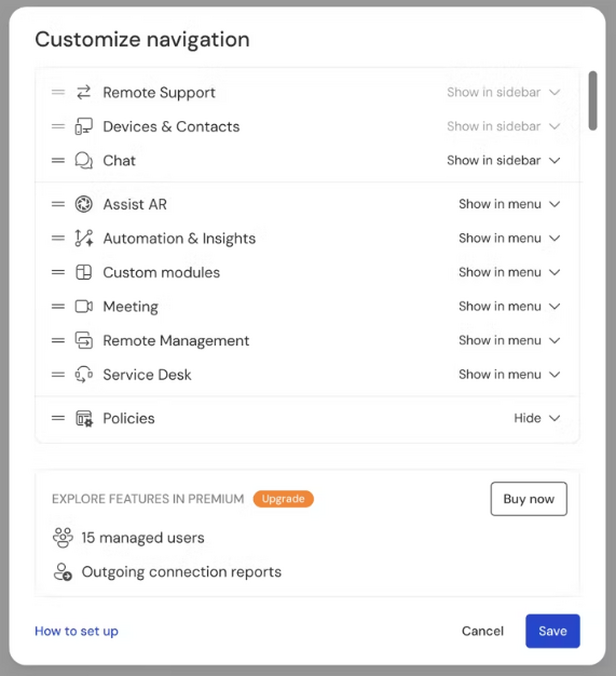Open the How to set up link

pos(76,631)
